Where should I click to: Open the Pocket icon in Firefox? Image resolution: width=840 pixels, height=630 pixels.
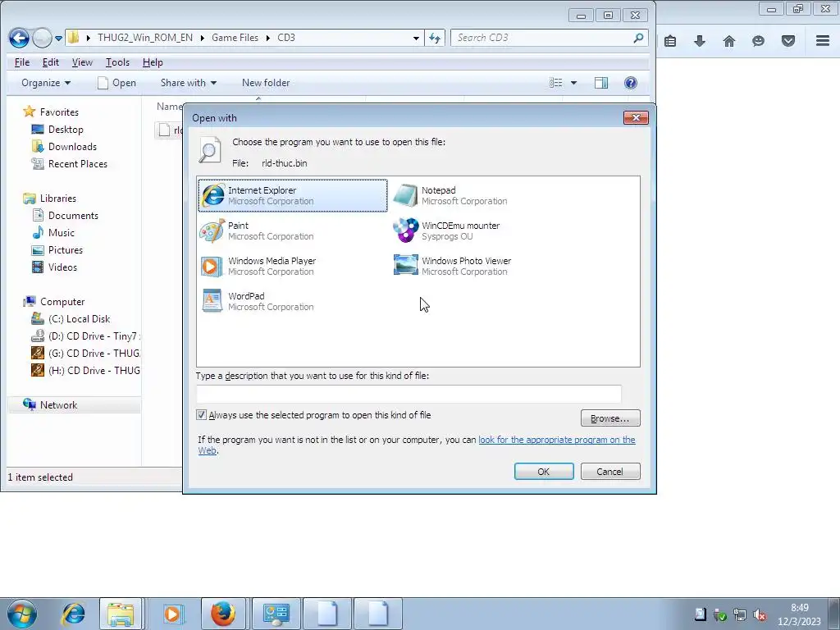coord(788,41)
